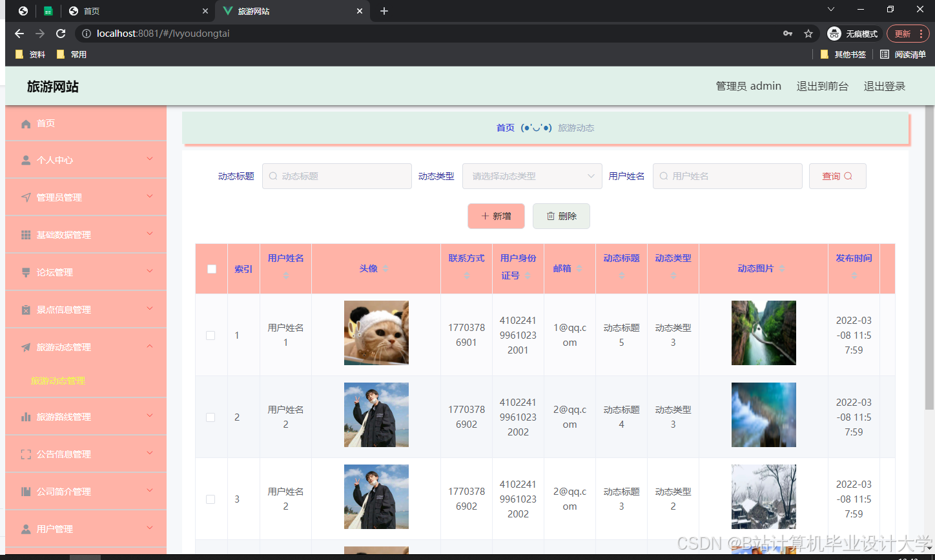Open the 阅读清单 reading list icon
This screenshot has height=560, width=935.
pos(885,54)
